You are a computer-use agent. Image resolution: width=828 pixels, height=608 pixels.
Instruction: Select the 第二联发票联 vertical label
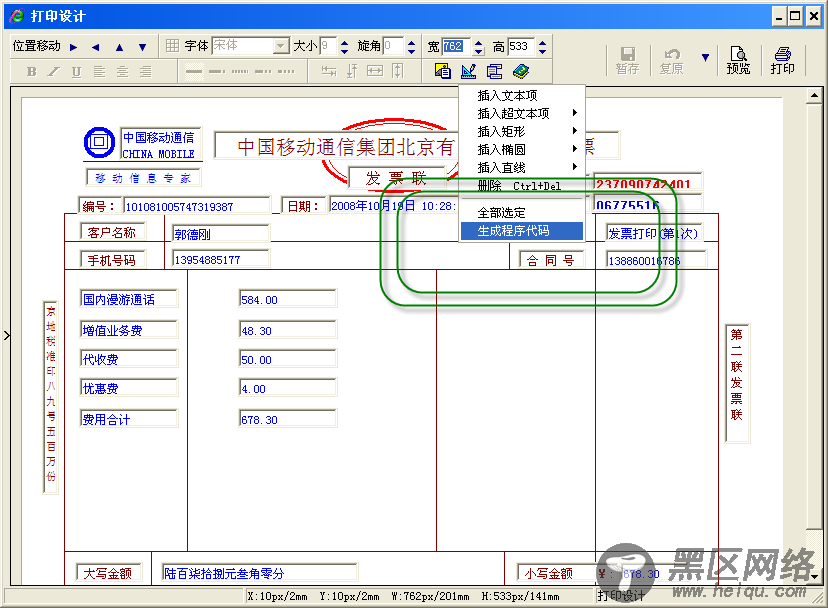[737, 383]
